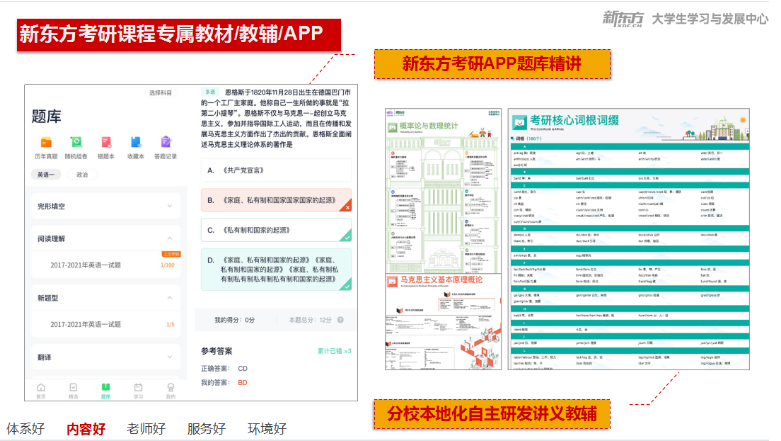The height and width of the screenshot is (441, 781).
Task: Click the 分校本地化自主研发讲义教辅 label
Action: (x=493, y=414)
